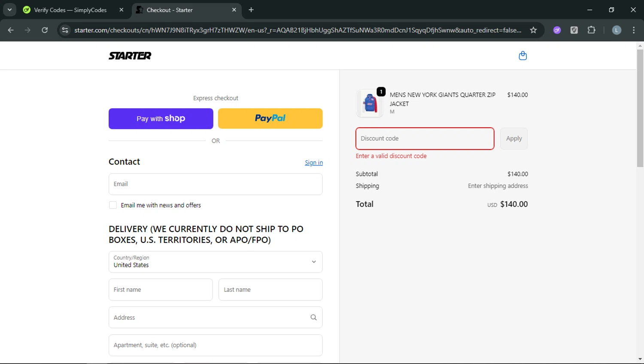
Task: Go back to the previous page
Action: (11, 30)
